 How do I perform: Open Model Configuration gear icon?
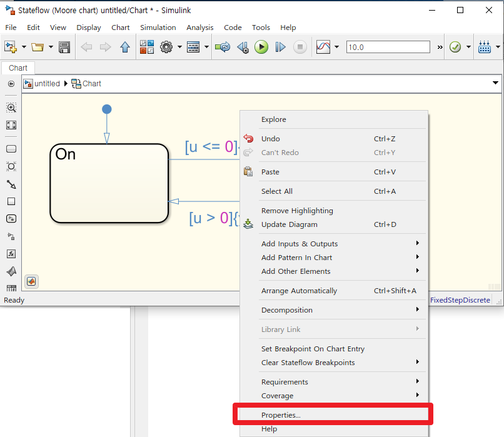pos(166,48)
